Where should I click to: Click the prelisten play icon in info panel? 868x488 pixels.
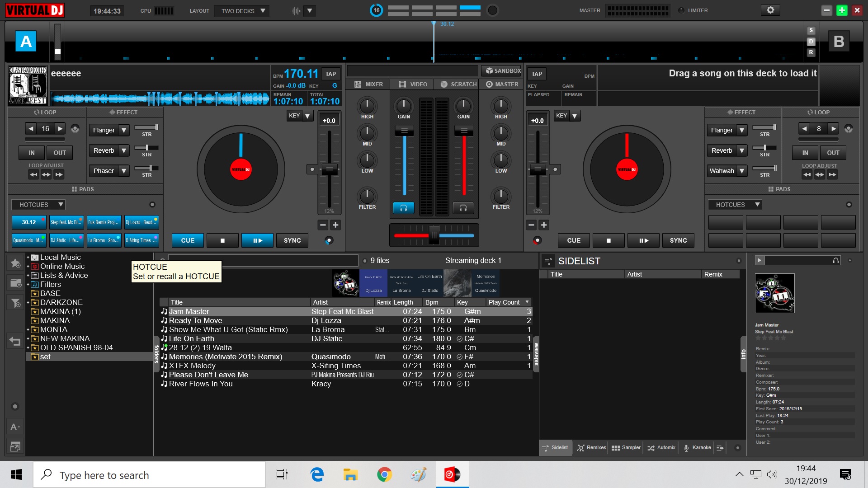(759, 260)
